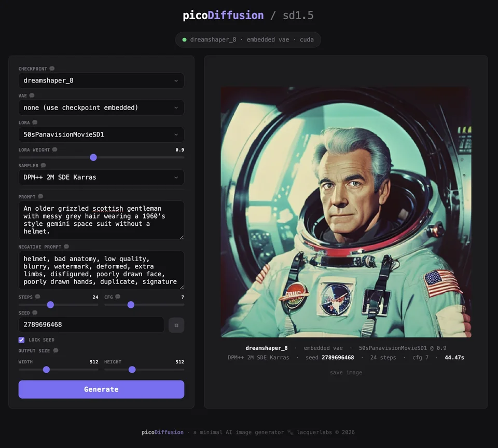Open the LORA dropdown showing 50sPanavisionMovieSD1
Image resolution: width=498 pixels, height=448 pixels.
pos(101,134)
